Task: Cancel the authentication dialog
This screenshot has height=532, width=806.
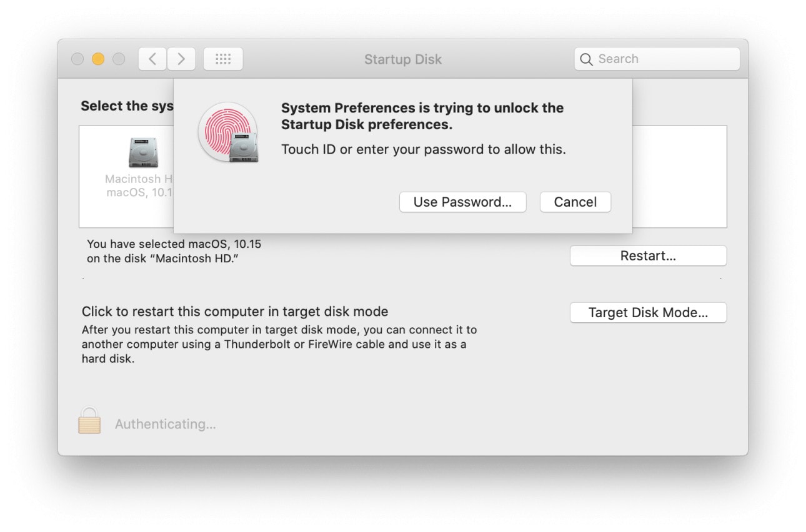Action: [x=575, y=202]
